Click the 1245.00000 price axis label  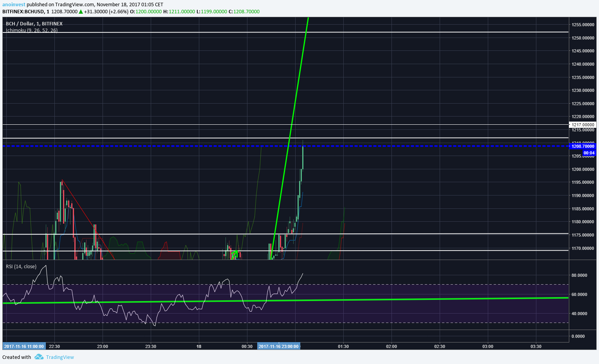pos(583,51)
